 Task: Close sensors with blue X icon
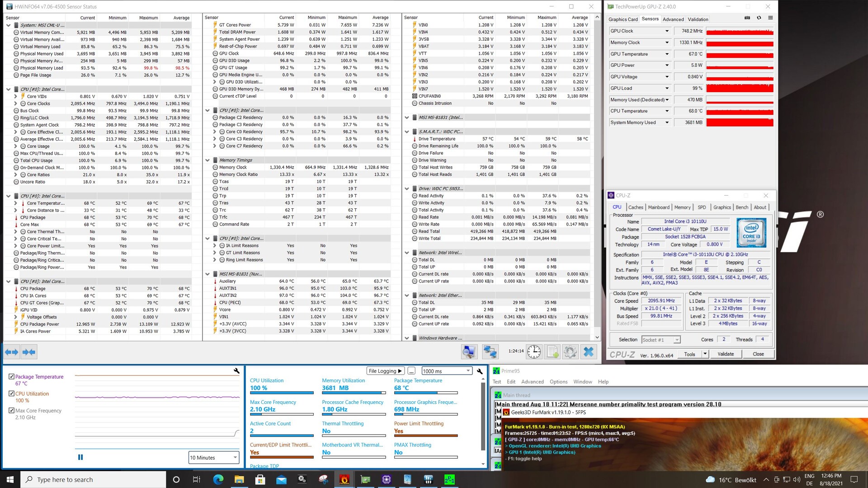(588, 352)
